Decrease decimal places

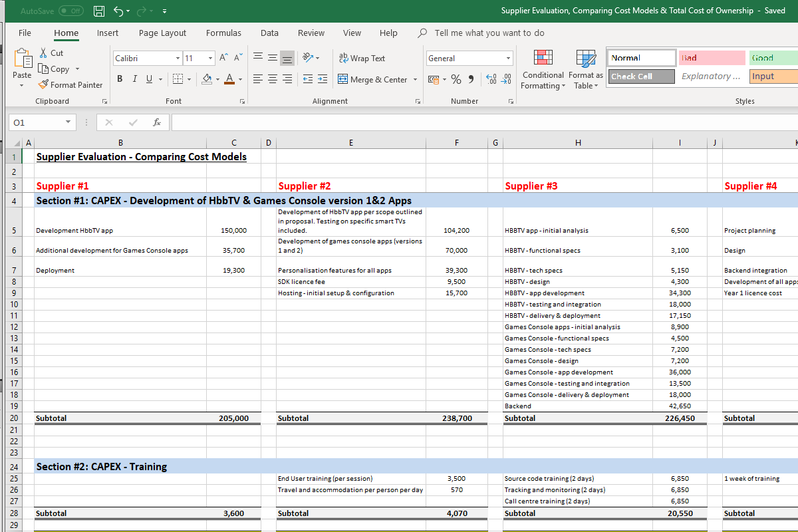505,79
